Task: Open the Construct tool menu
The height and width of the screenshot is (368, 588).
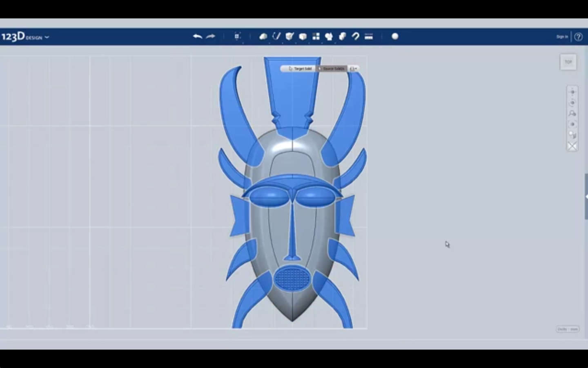Action: (x=290, y=36)
